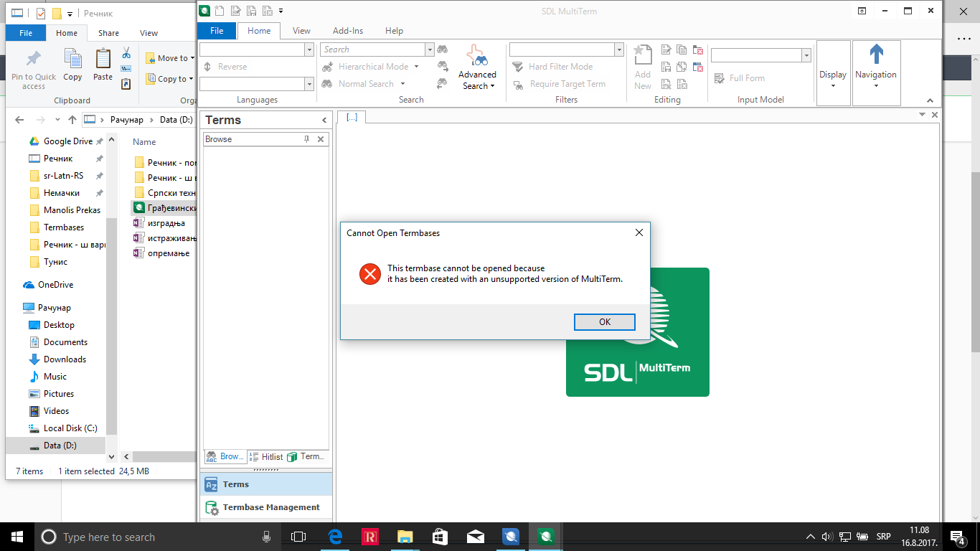Viewport: 980px width, 551px height.
Task: Collapse the Terms panel with the chevron
Action: pyautogui.click(x=324, y=120)
